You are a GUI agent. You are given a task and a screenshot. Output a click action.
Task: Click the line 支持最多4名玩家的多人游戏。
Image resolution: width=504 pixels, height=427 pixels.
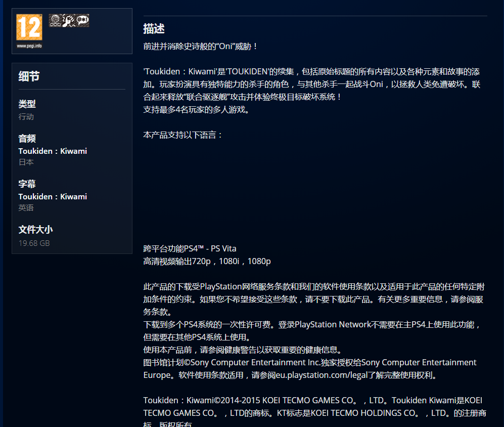[196, 109]
